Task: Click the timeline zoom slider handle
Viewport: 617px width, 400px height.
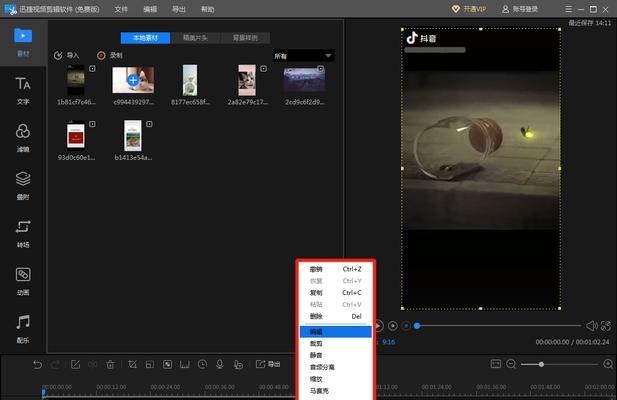Action: (x=541, y=364)
